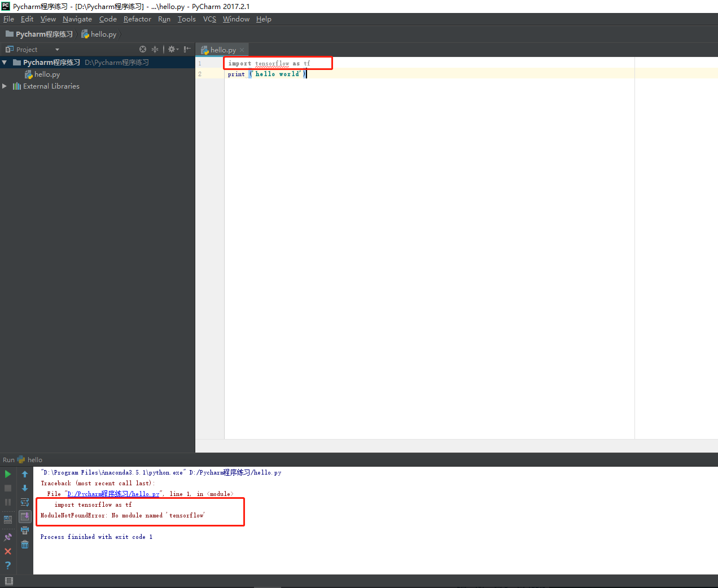Rerun the hello program

pyautogui.click(x=7, y=474)
